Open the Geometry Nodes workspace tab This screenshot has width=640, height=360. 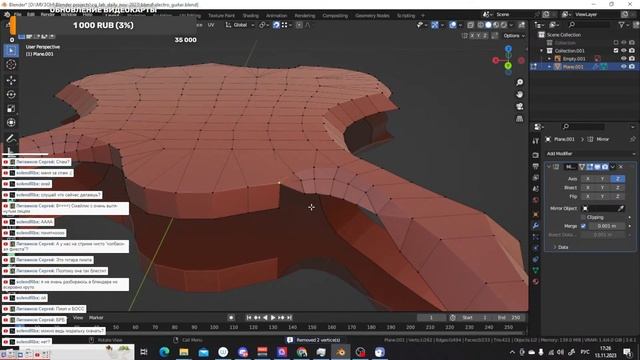click(x=372, y=16)
